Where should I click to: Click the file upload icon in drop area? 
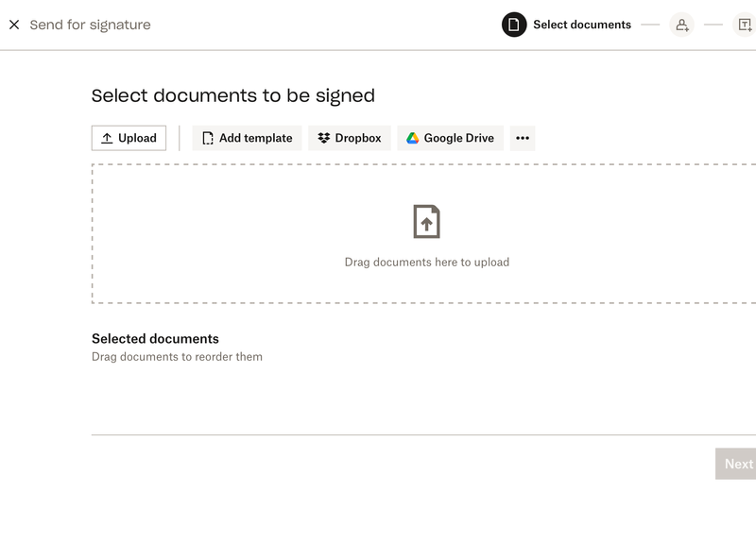427,222
